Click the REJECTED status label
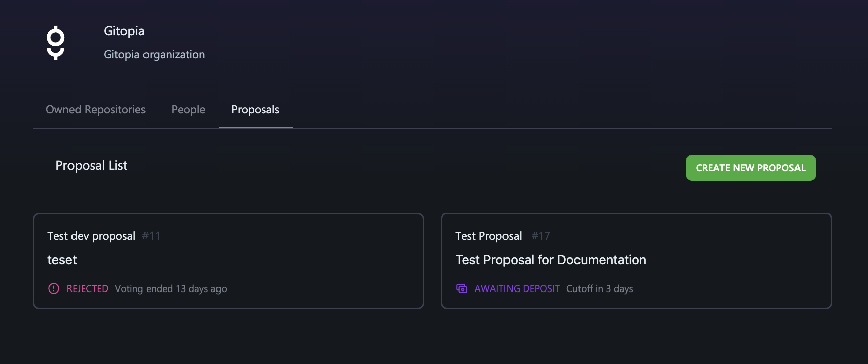 click(x=88, y=288)
